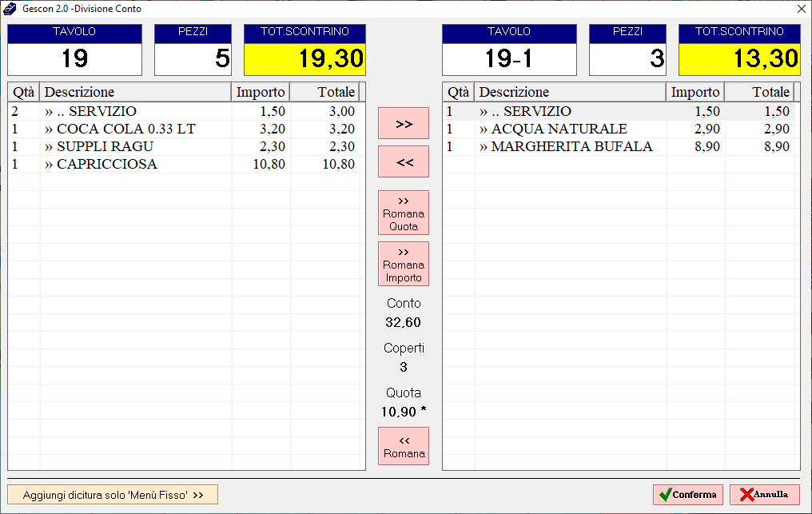This screenshot has height=514, width=812.
Task: Click the yellow 19,30 total receipt field
Action: [x=304, y=58]
